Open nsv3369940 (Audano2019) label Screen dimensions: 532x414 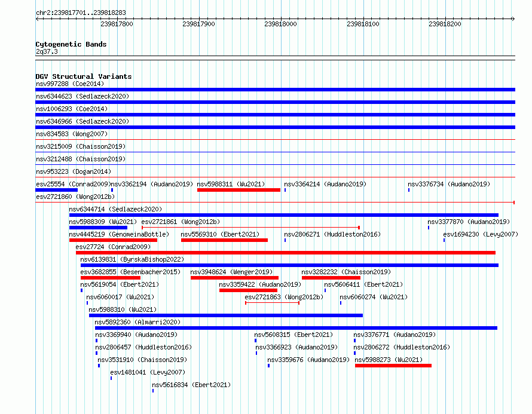click(136, 335)
